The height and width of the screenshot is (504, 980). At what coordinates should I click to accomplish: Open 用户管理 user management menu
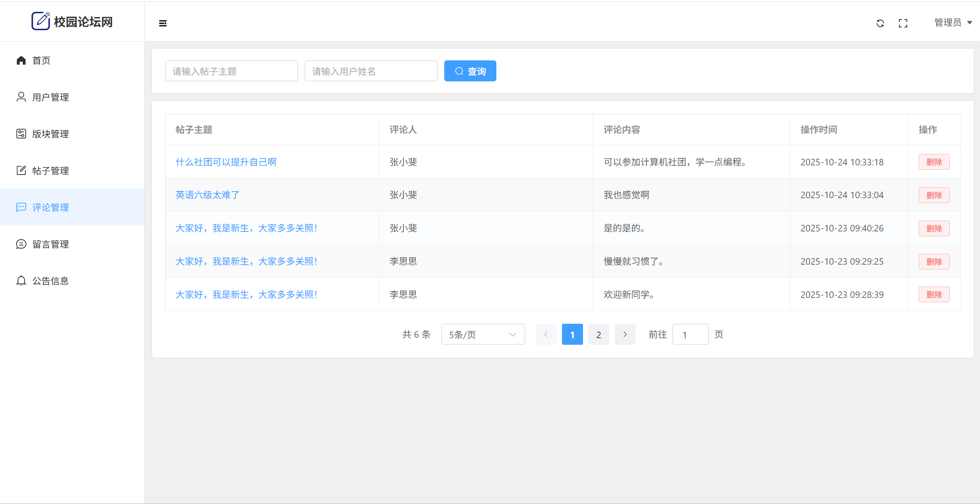click(50, 97)
